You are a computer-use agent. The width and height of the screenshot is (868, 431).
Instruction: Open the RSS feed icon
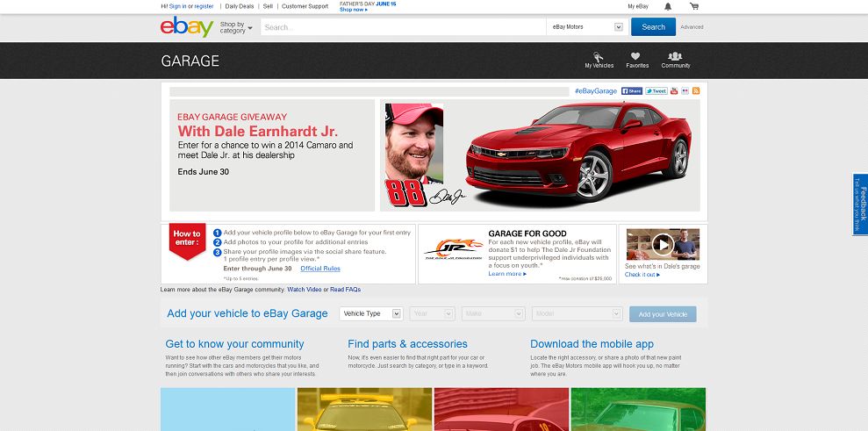pos(696,91)
